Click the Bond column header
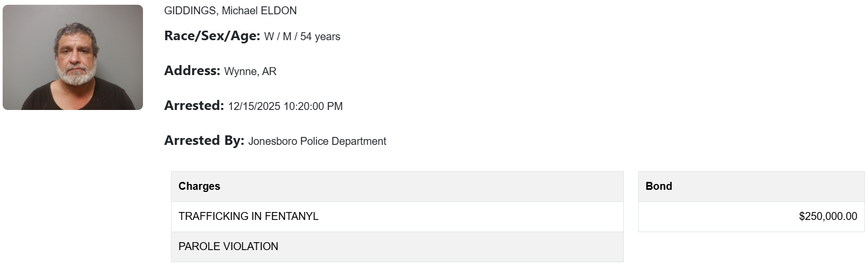Viewport: 868px width, 267px height. 659,186
